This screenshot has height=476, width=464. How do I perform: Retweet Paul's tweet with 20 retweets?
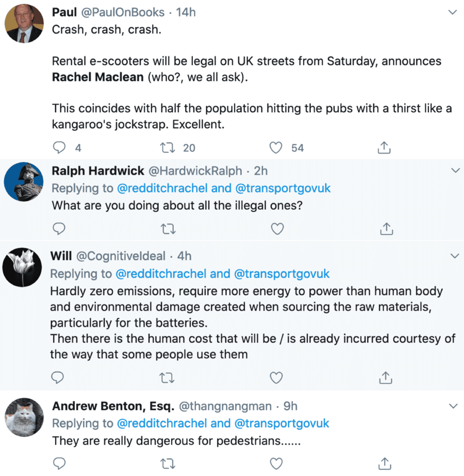pyautogui.click(x=168, y=148)
